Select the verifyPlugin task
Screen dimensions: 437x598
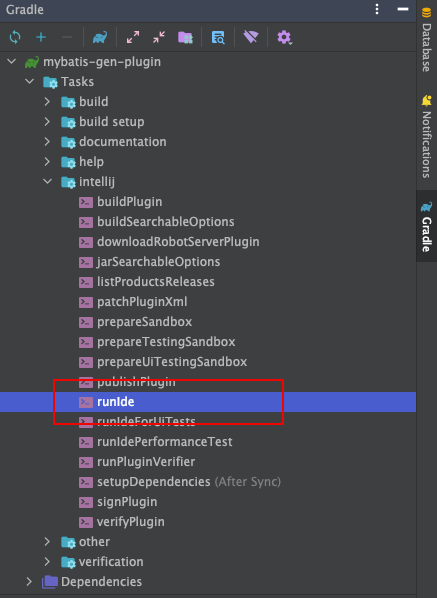(131, 522)
